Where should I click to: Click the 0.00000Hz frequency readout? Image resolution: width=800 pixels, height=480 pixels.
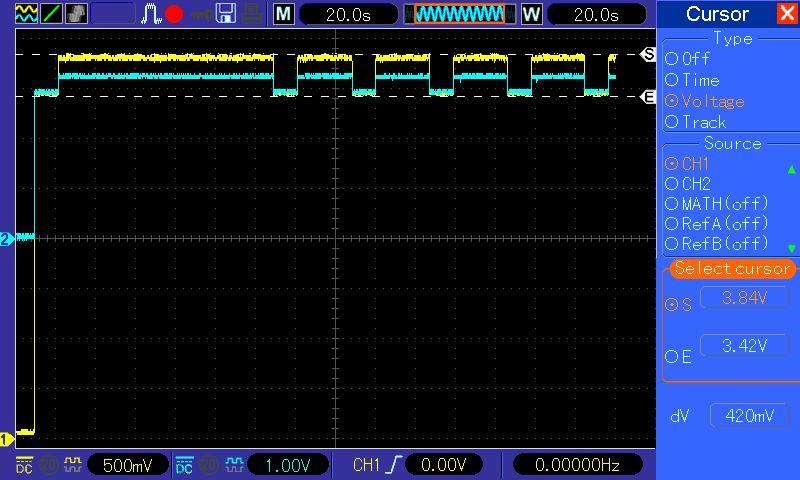(577, 465)
